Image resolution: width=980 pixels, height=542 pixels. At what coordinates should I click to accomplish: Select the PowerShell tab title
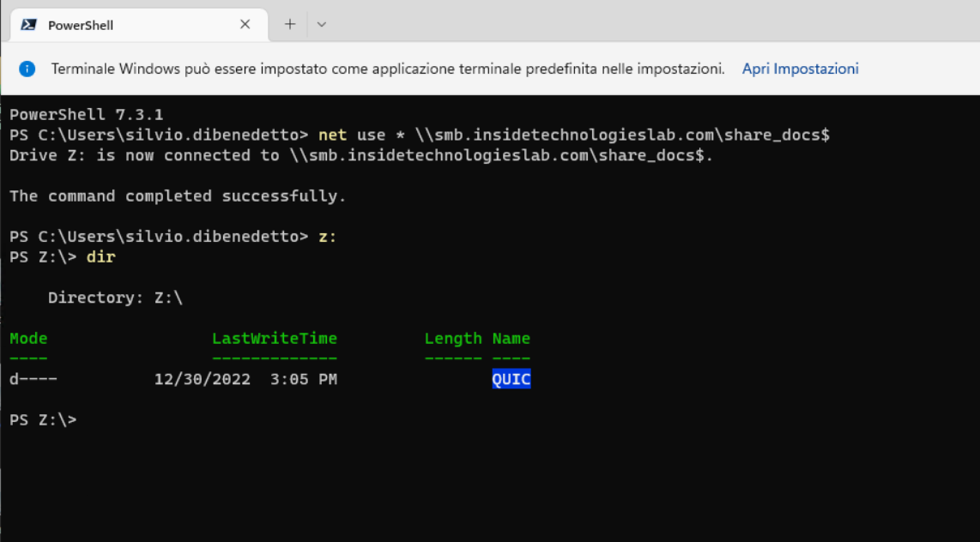click(x=81, y=25)
